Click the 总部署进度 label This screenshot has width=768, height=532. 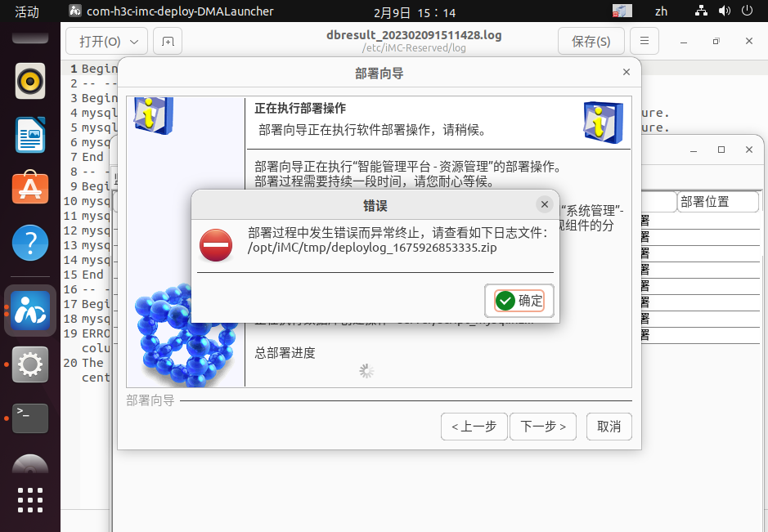pyautogui.click(x=285, y=353)
